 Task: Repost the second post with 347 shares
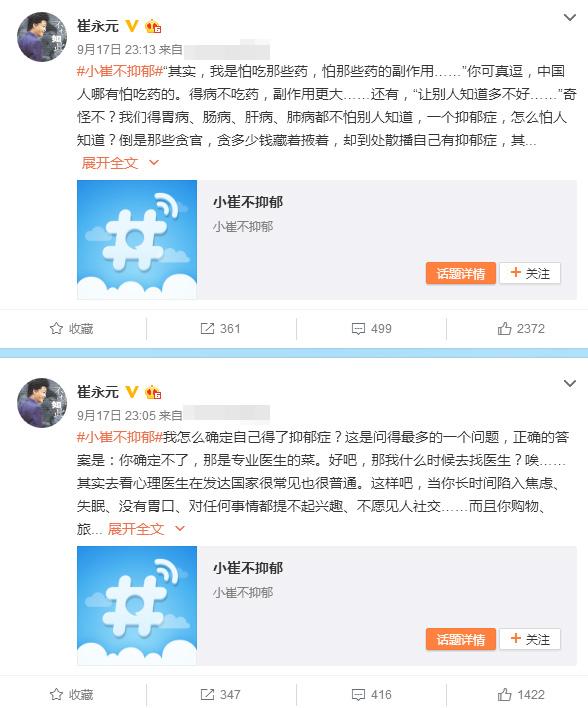pos(220,694)
